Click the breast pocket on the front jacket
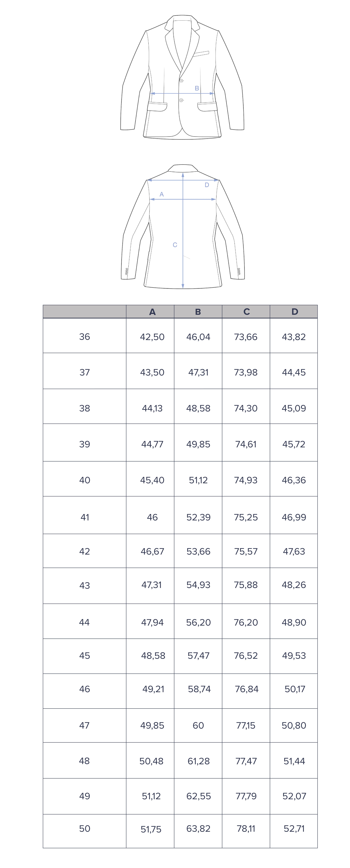The width and height of the screenshot is (350, 868). tap(201, 53)
